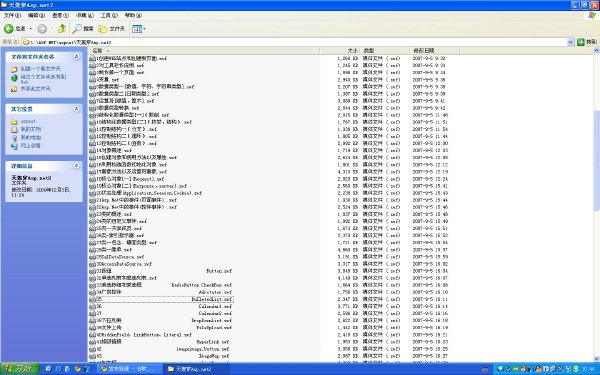
Task: Click the green Back arrow button
Action: pyautogui.click(x=8, y=29)
